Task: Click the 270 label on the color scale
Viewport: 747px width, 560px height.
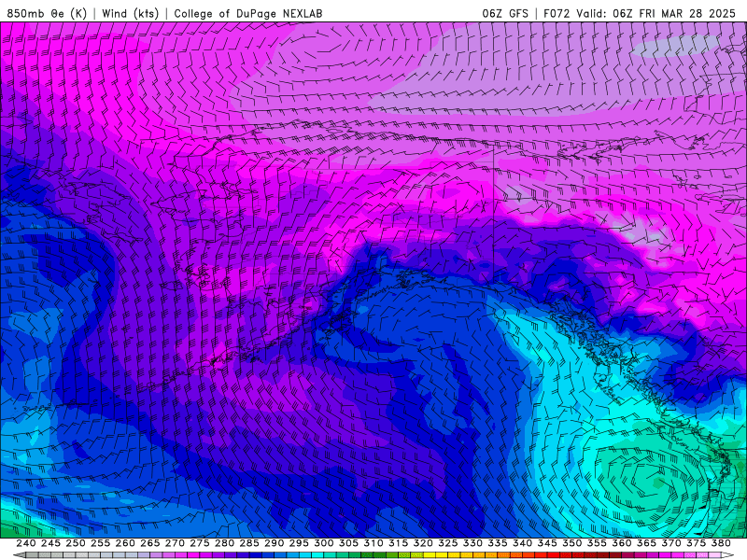Action: pos(175,543)
